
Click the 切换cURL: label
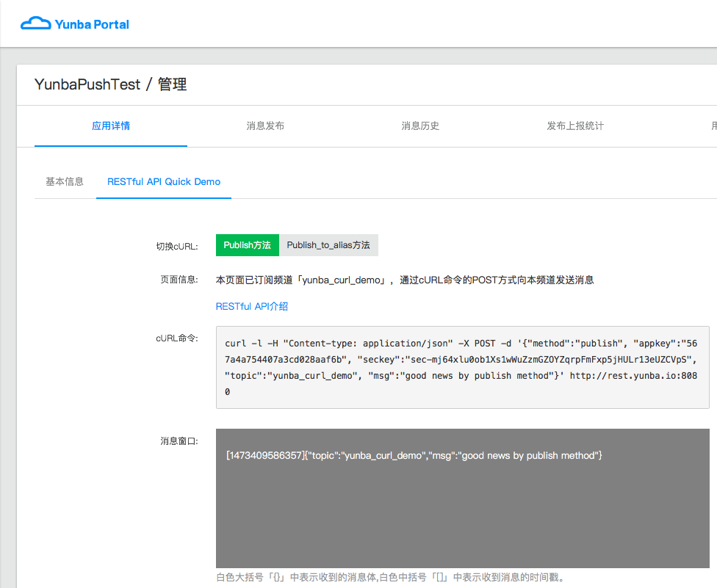[177, 247]
